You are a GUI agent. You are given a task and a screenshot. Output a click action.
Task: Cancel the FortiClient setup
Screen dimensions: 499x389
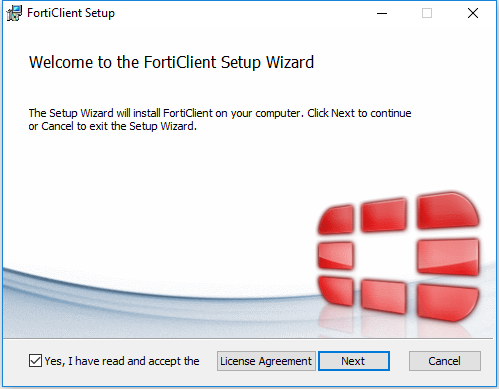click(445, 361)
